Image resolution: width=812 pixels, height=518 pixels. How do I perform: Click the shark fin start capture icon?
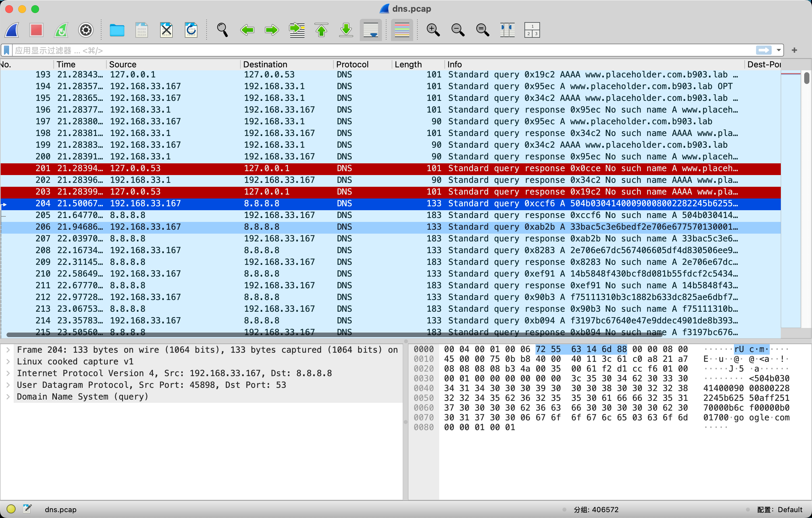12,30
